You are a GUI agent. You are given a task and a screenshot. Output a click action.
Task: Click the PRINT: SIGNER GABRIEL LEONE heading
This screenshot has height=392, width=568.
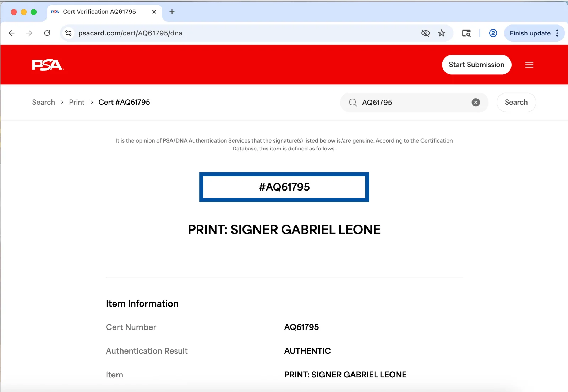[x=284, y=230]
